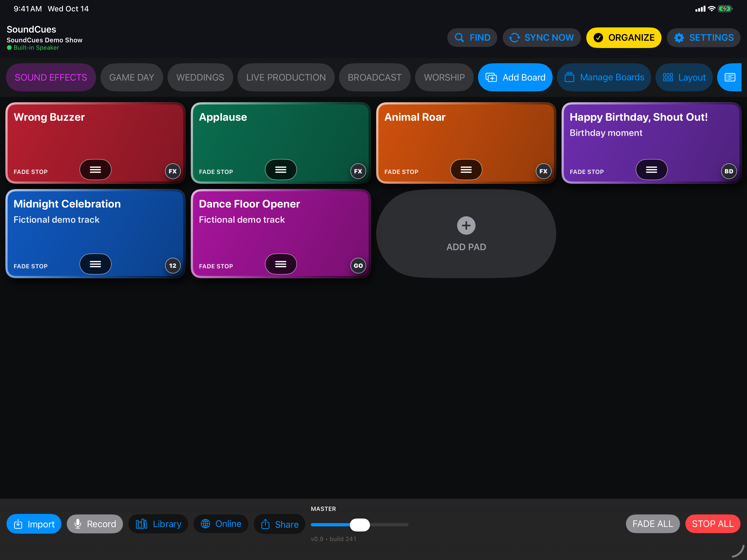
Task: Tap the handle icon on Midnight Celebration pad
Action: click(95, 264)
